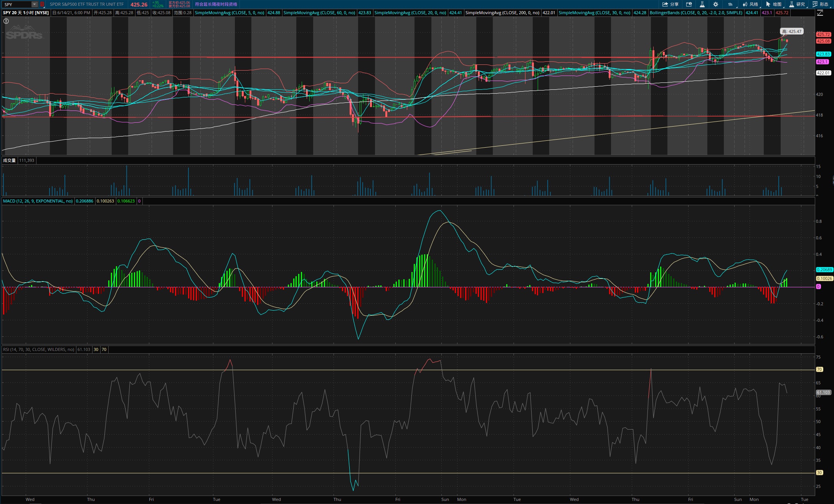
Task: Click the 425.72 upper band price tag
Action: click(x=824, y=35)
